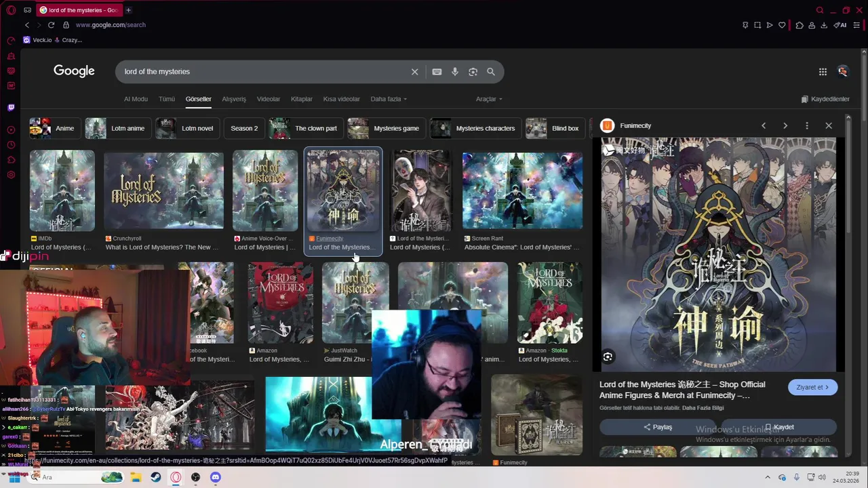Image resolution: width=868 pixels, height=488 pixels.
Task: Switch to the Videolar tab
Action: (x=269, y=99)
